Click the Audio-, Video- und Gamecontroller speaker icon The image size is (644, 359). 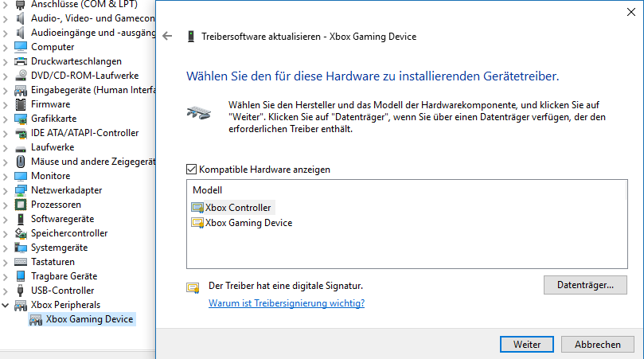point(20,18)
